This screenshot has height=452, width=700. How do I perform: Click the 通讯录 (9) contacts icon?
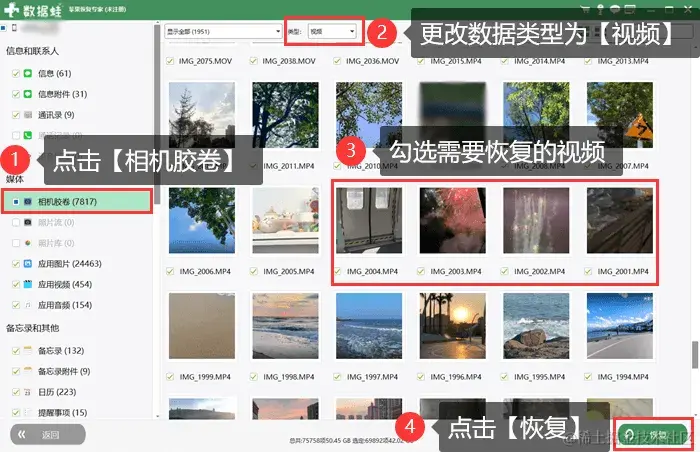click(x=28, y=115)
